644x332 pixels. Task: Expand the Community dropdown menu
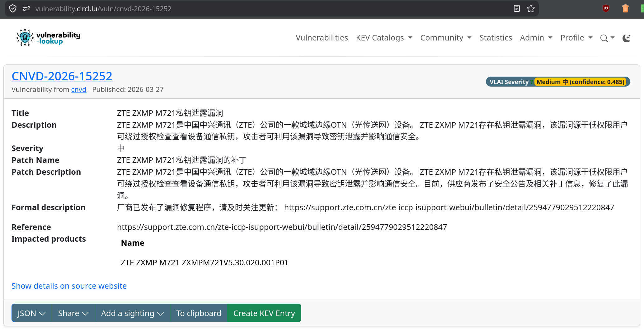(x=445, y=38)
